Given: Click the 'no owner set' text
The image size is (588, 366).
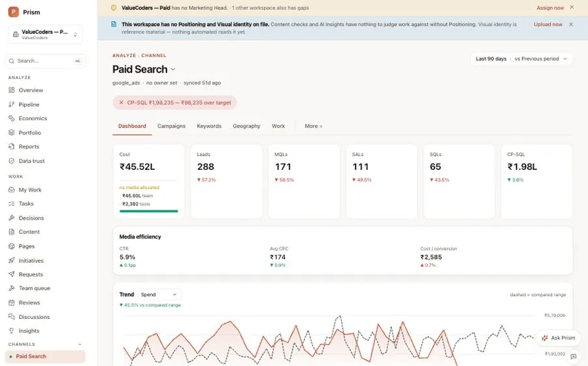Looking at the screenshot, I should (x=161, y=83).
